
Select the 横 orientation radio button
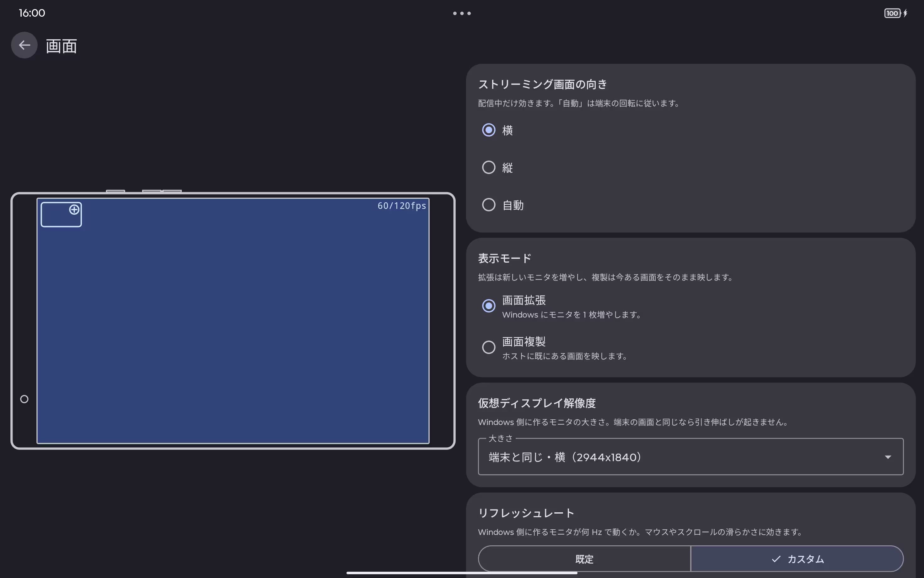pos(488,130)
